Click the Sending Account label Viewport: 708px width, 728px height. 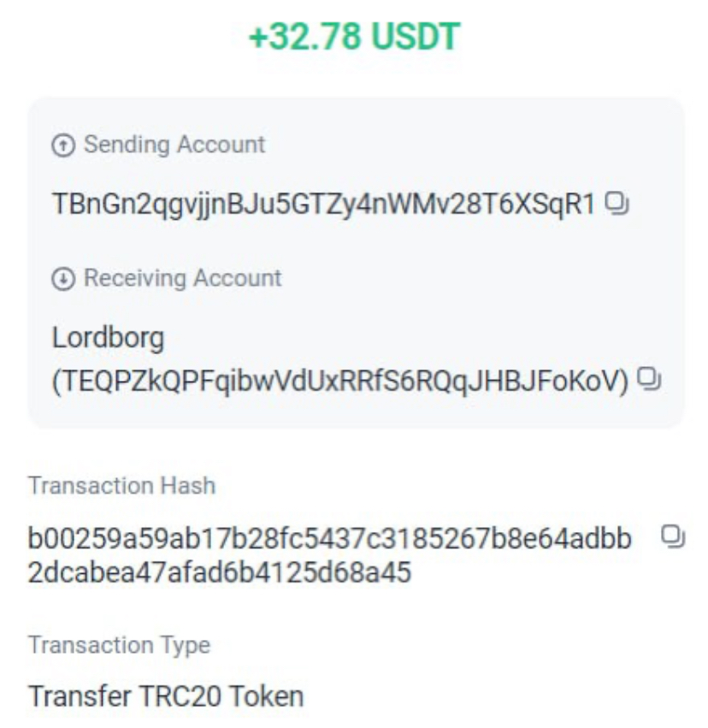pyautogui.click(x=174, y=145)
